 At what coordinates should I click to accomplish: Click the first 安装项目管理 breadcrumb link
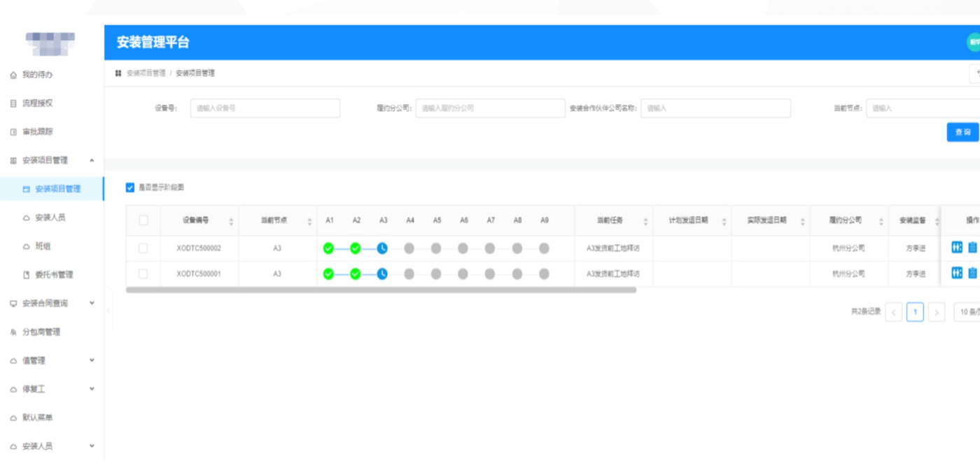146,73
